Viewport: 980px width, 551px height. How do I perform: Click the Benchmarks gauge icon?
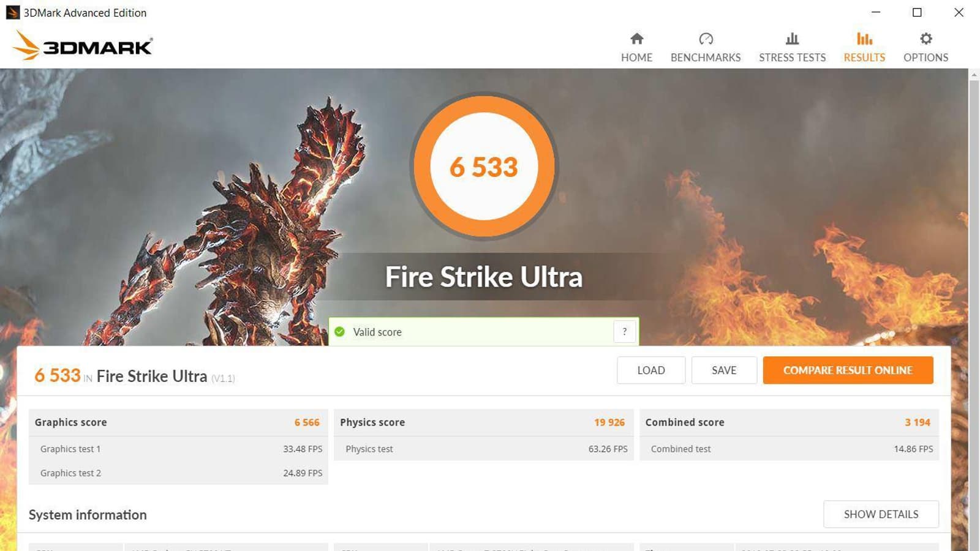click(x=706, y=39)
